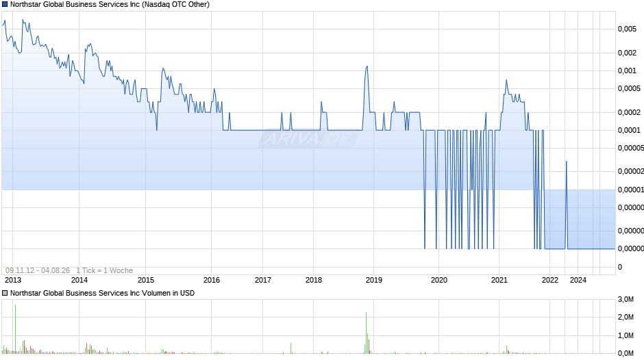Click the 0,001 price axis label
This screenshot has height=360, width=644.
tap(627, 71)
